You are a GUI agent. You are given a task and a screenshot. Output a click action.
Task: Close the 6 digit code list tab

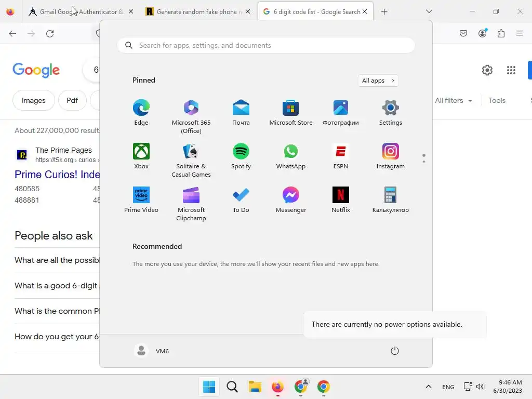coord(365,11)
